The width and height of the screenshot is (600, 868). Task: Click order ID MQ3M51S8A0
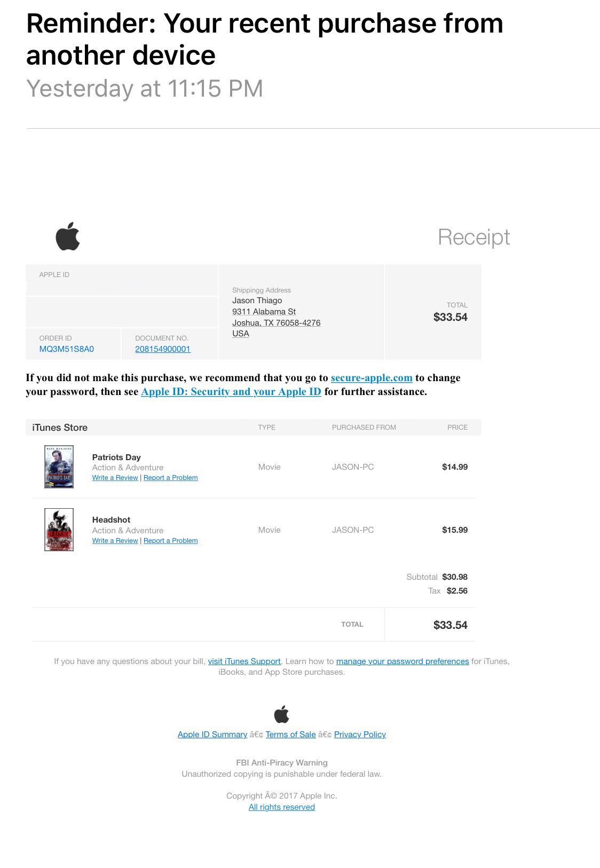coord(67,349)
